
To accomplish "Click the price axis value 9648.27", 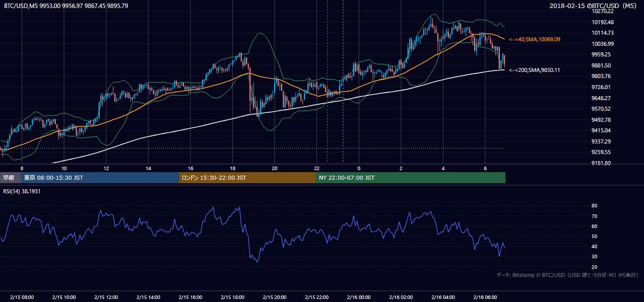I will tap(601, 98).
